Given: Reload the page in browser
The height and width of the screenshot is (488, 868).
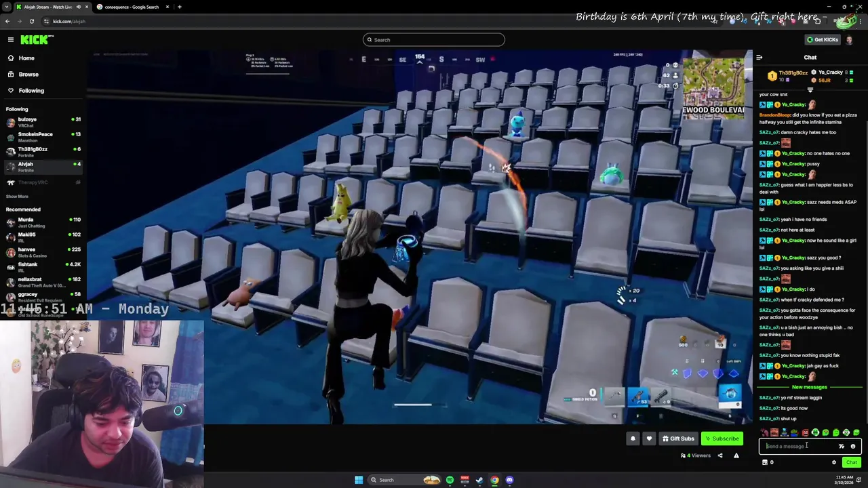Looking at the screenshot, I should (31, 21).
